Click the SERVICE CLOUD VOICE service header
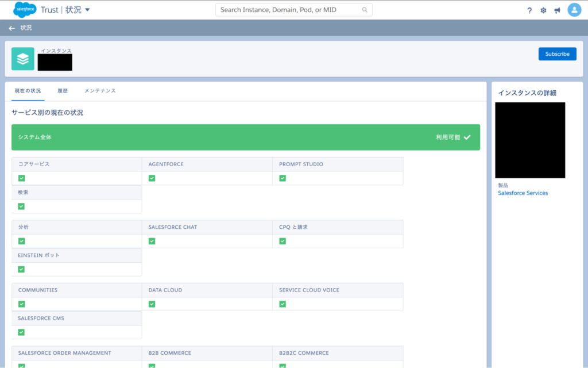Screen dimensions: 588x368 point(338,290)
